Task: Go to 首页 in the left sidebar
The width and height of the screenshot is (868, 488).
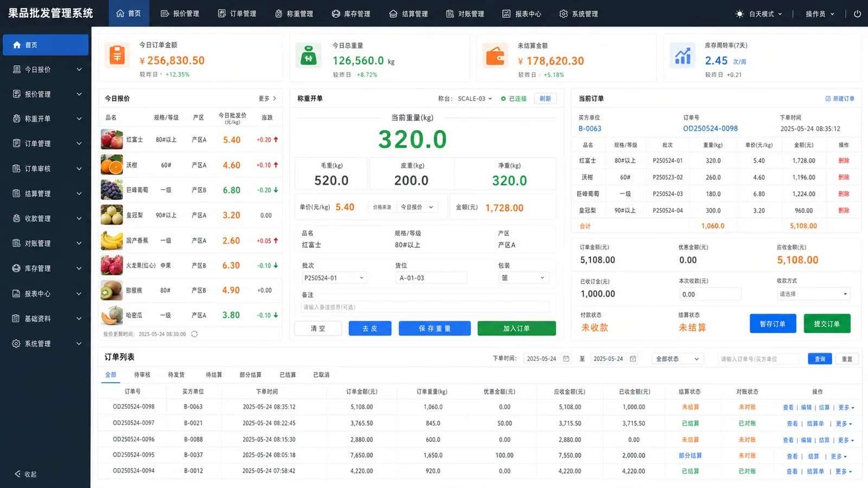Action: tap(46, 45)
